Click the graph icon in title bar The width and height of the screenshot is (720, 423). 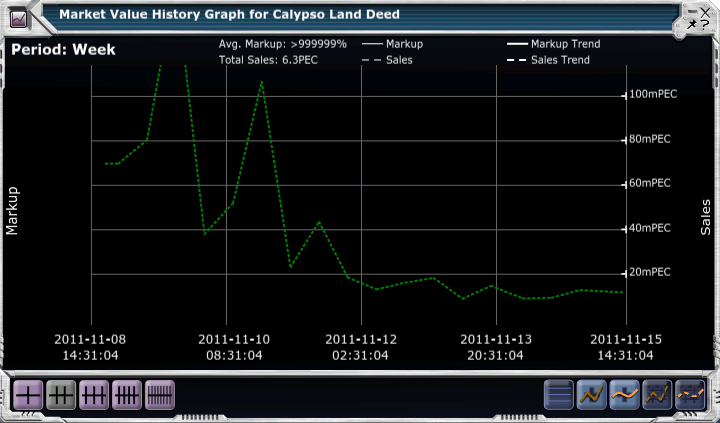tap(19, 19)
